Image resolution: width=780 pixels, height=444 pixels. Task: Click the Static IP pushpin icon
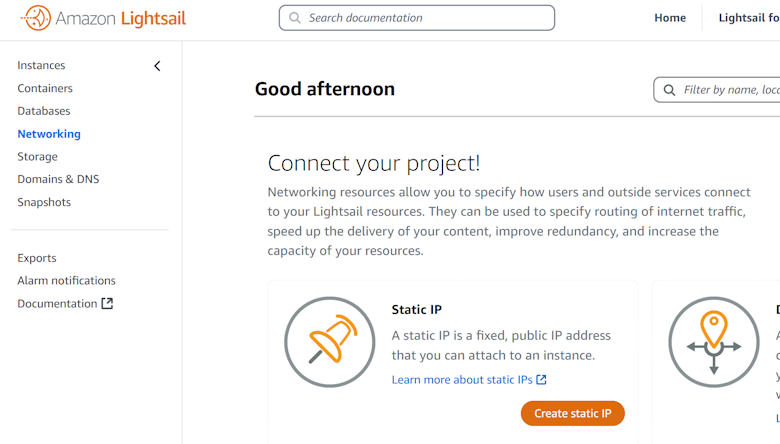coord(329,342)
